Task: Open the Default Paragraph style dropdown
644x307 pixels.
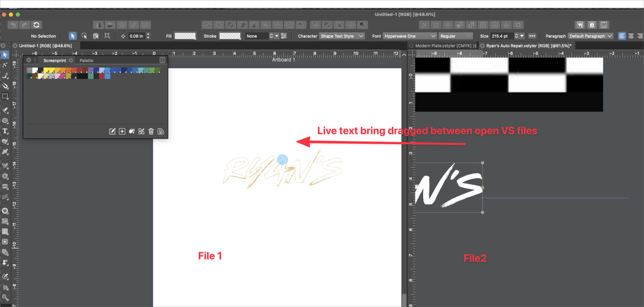Action: coord(590,36)
